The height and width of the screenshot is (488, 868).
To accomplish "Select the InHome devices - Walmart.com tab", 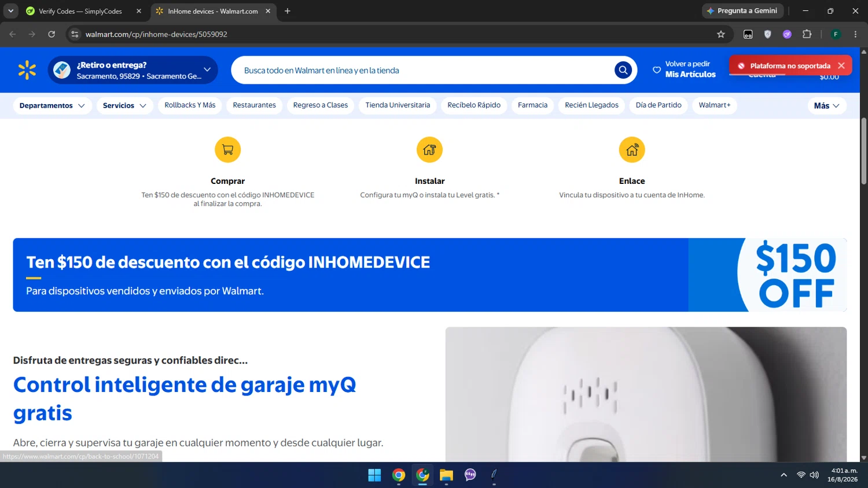I will tap(212, 11).
